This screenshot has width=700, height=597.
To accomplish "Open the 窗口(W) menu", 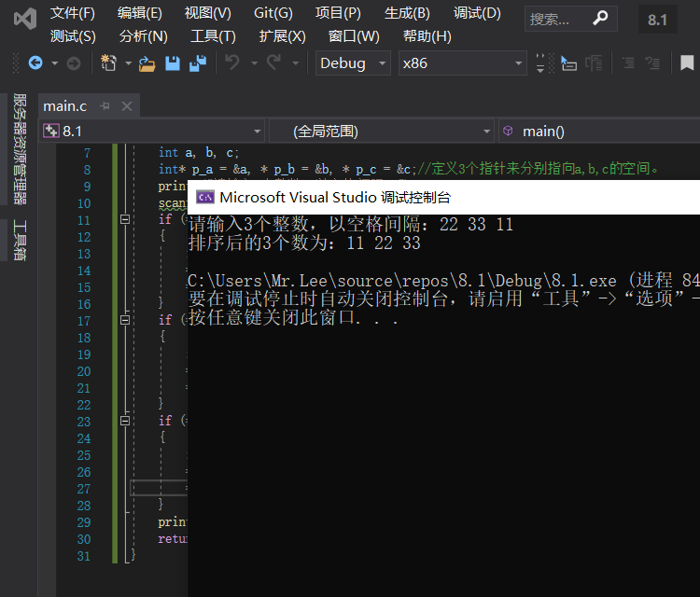I will tap(354, 36).
